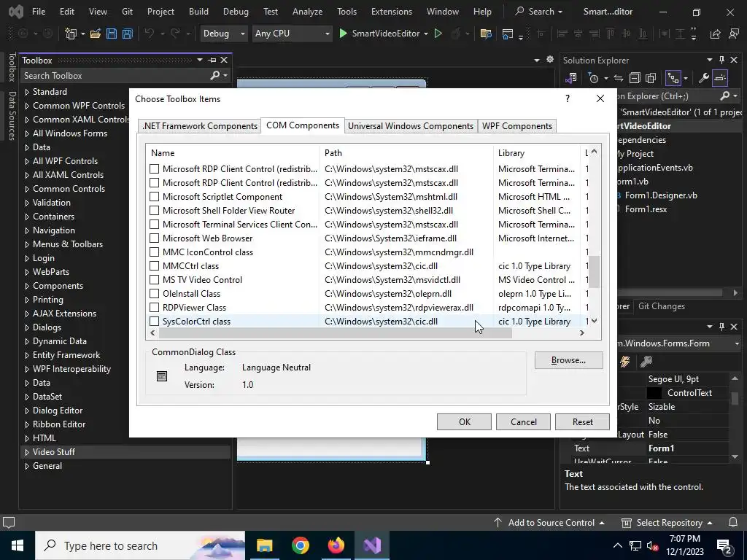Open the Debug configuration dropdown
Viewport: 747px width, 560px height.
(x=223, y=34)
